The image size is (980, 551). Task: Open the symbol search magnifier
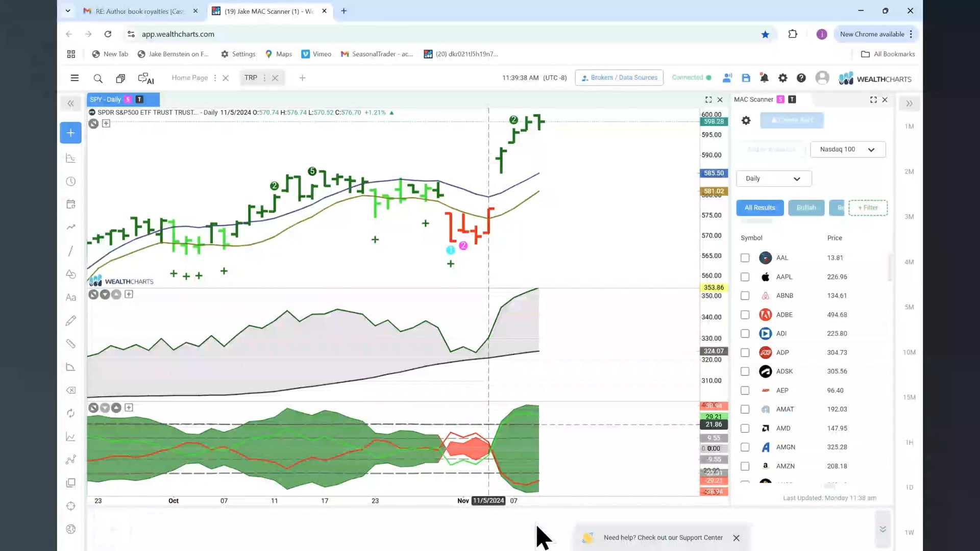coord(97,78)
